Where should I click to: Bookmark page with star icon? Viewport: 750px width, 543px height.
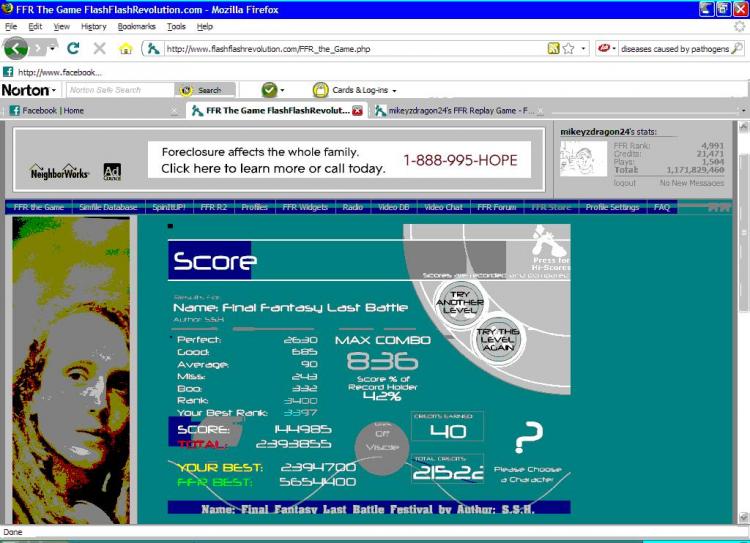coord(569,48)
